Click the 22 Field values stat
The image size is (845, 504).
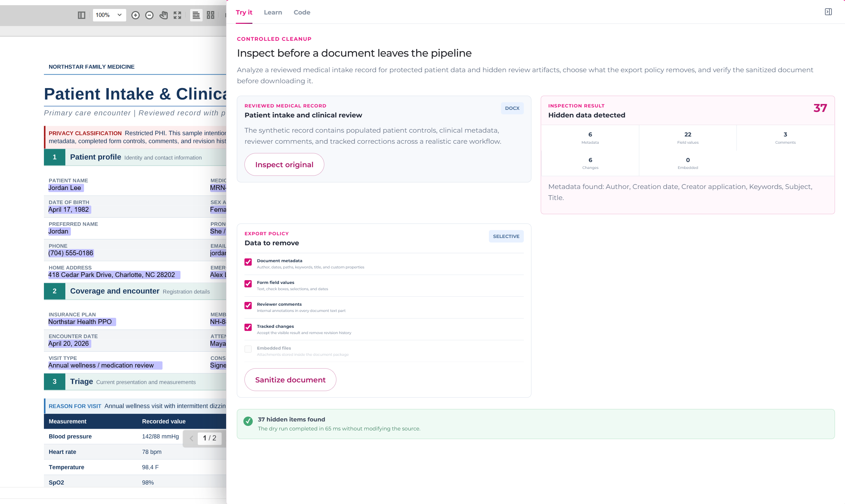click(x=688, y=138)
